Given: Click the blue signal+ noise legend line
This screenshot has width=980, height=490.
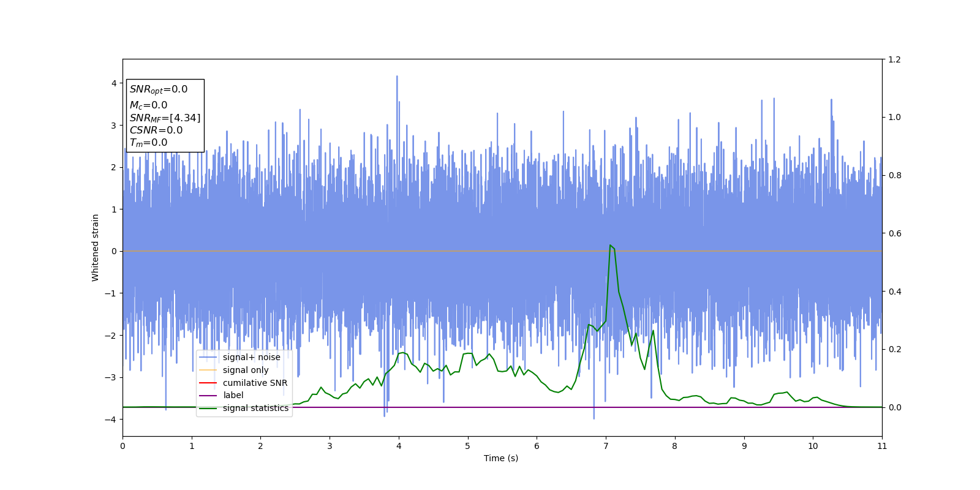Looking at the screenshot, I should pyautogui.click(x=208, y=358).
